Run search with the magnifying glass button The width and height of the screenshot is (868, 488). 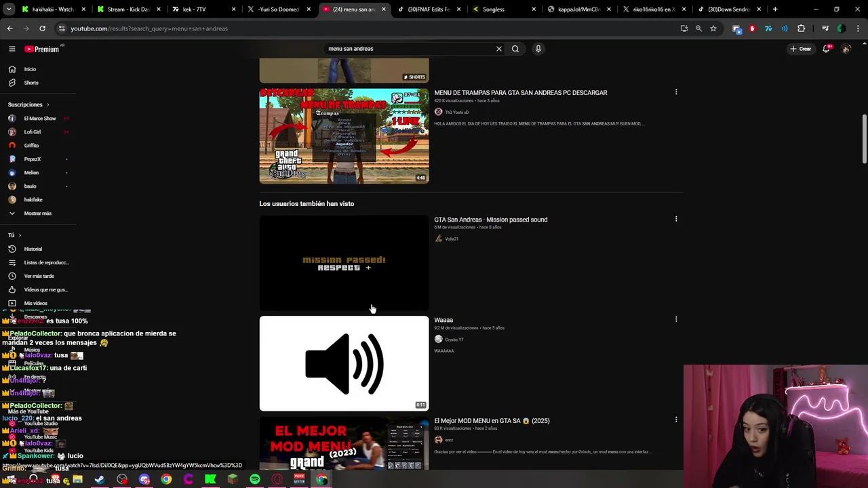pyautogui.click(x=515, y=49)
